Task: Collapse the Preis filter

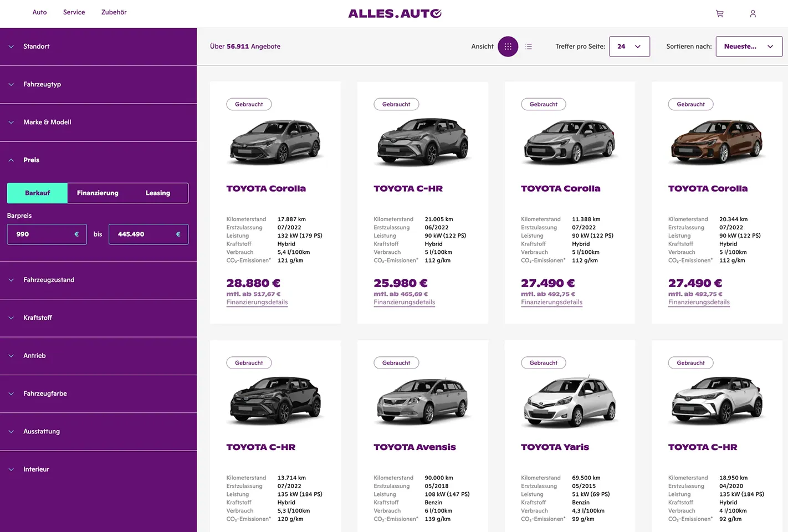Action: (98, 160)
